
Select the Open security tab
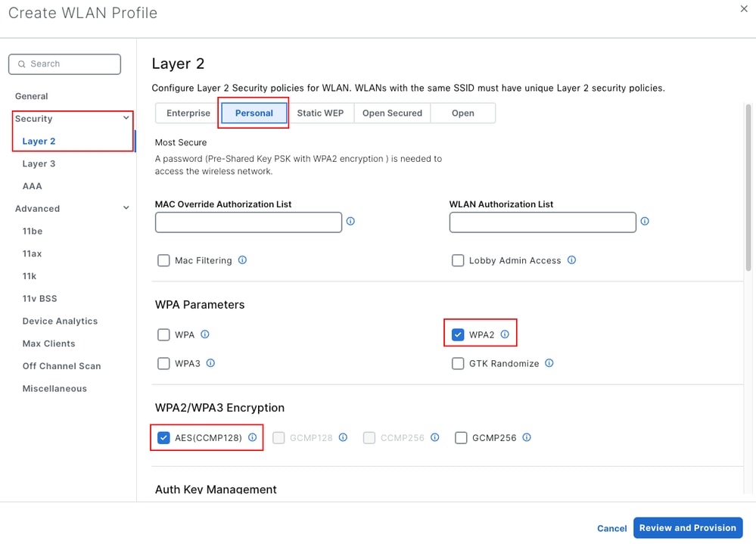(x=463, y=113)
